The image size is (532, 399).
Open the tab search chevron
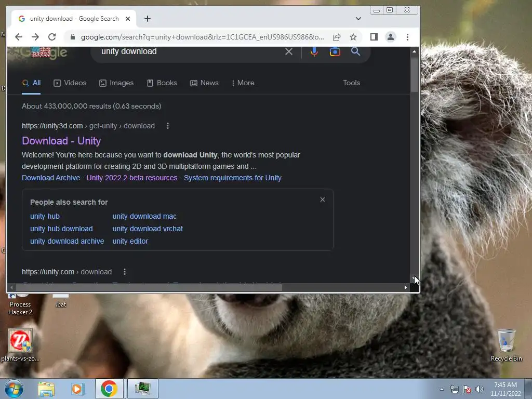click(358, 19)
